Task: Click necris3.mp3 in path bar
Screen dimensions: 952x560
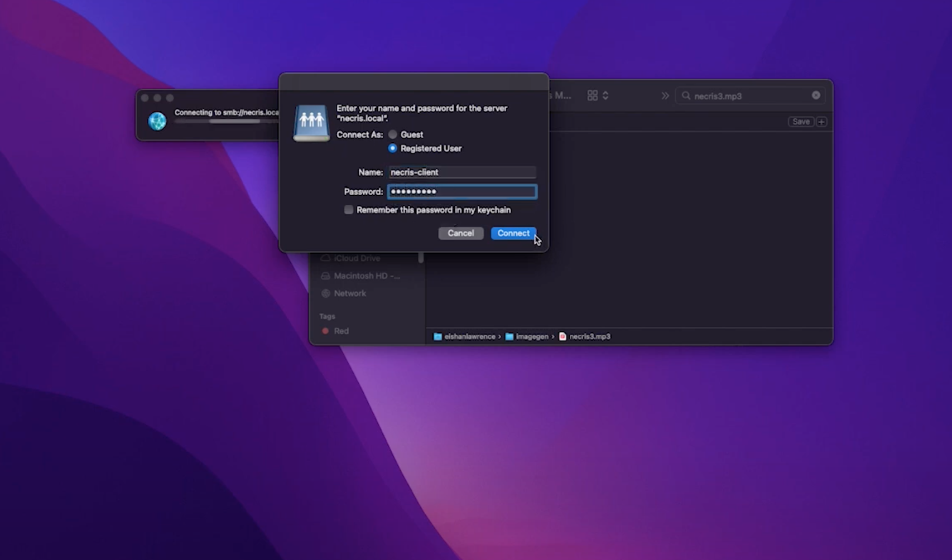Action: (x=585, y=337)
